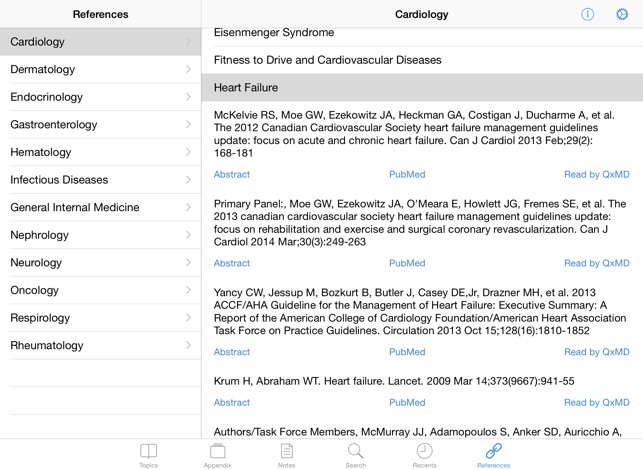Open the settings gear icon
This screenshot has width=643, height=470.
(x=621, y=14)
